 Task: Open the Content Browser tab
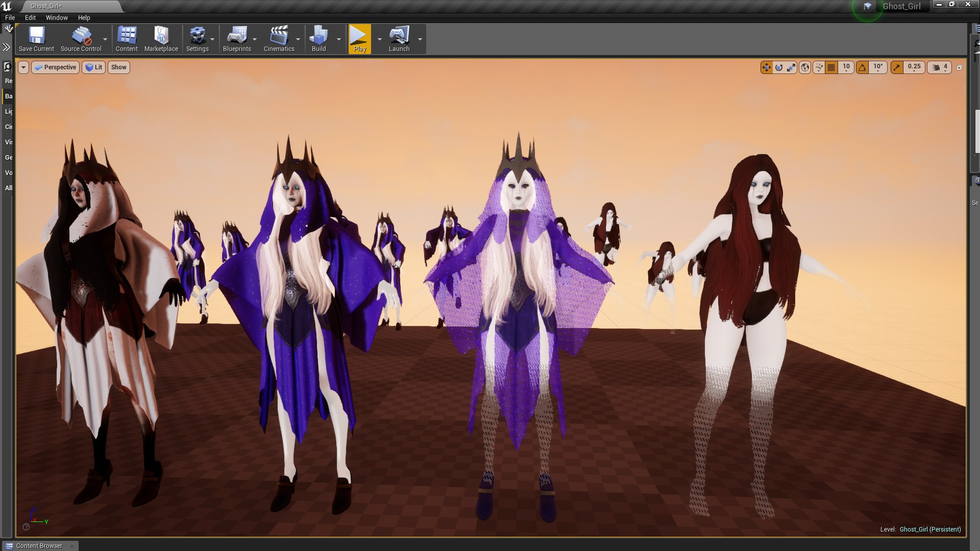click(39, 545)
